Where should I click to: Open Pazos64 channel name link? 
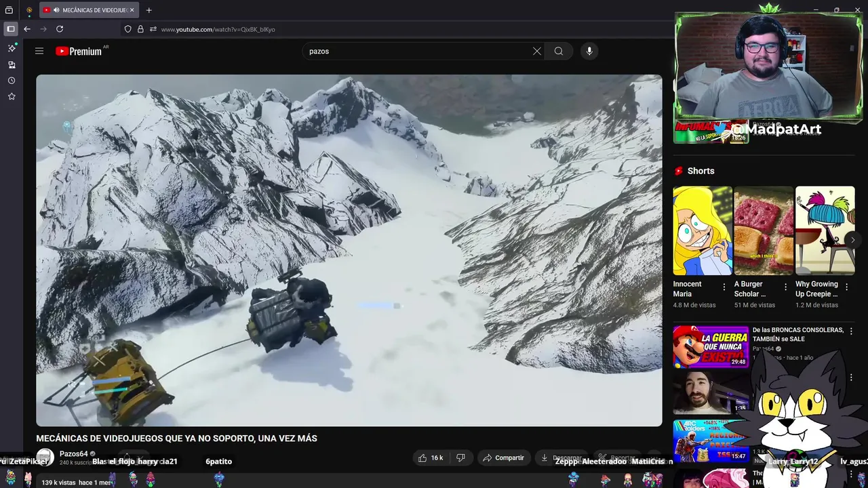click(x=74, y=454)
